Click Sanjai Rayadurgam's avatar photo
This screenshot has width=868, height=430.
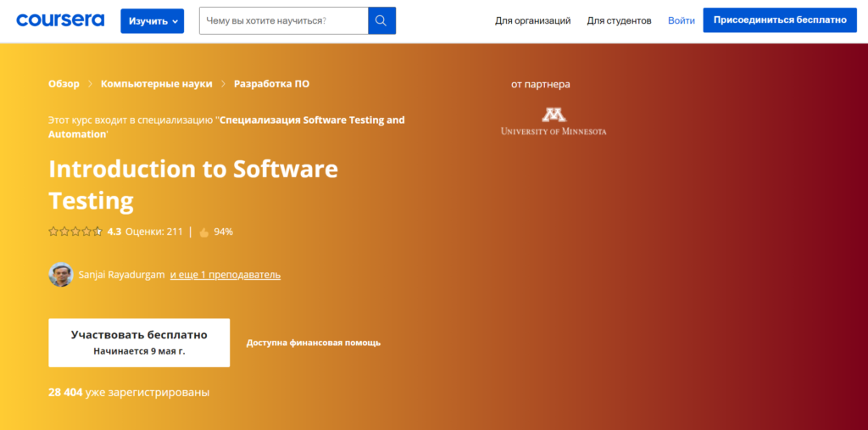point(61,274)
